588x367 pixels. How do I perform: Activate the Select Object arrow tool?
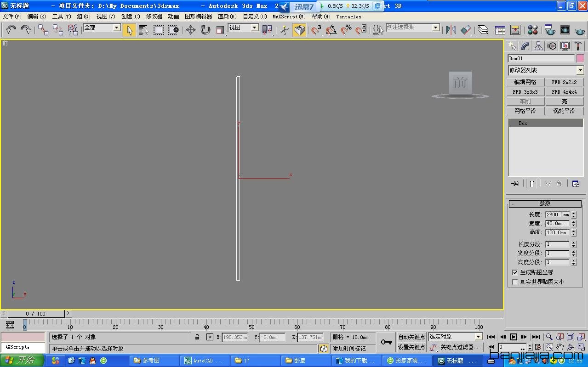point(129,30)
